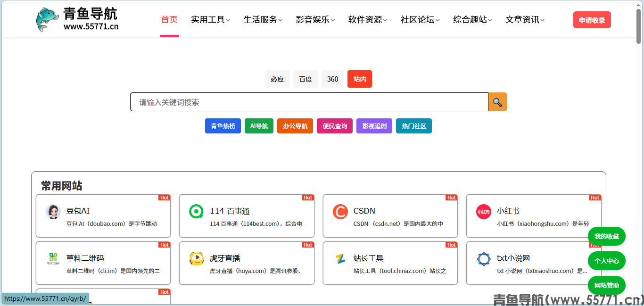Open the 小红书 site title
Screen dimensions: 644x306
(508, 211)
